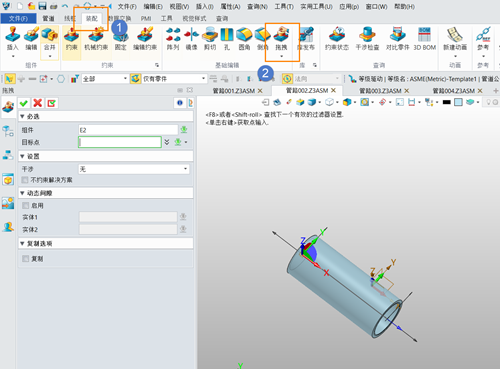
Task: Click the 目标点 input field
Action: (120, 142)
